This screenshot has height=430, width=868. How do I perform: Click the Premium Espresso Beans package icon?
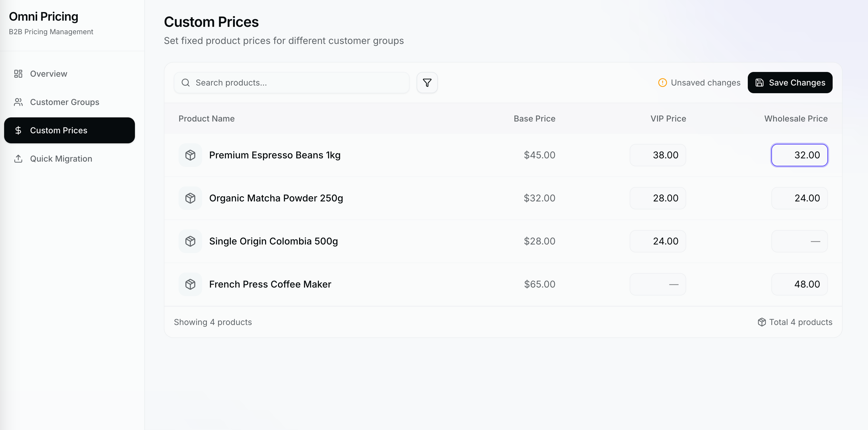190,155
